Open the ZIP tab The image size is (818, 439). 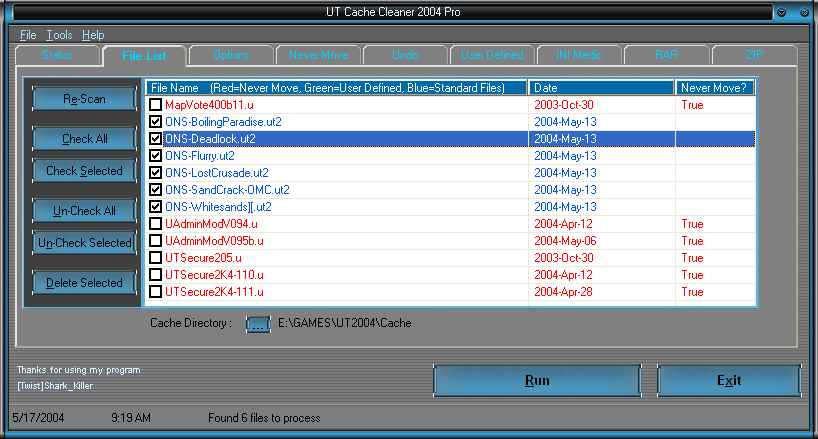click(x=754, y=55)
